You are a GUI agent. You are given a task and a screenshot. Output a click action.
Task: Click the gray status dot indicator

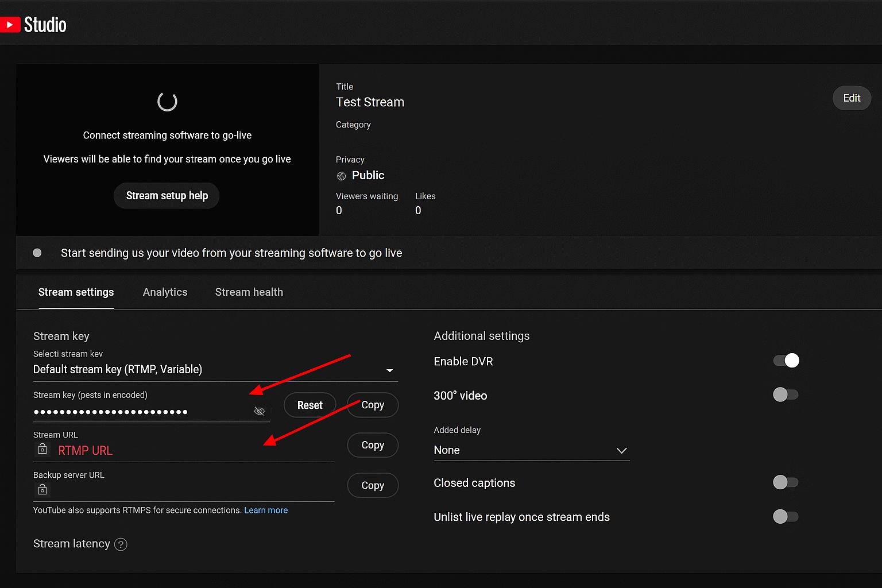coord(37,253)
